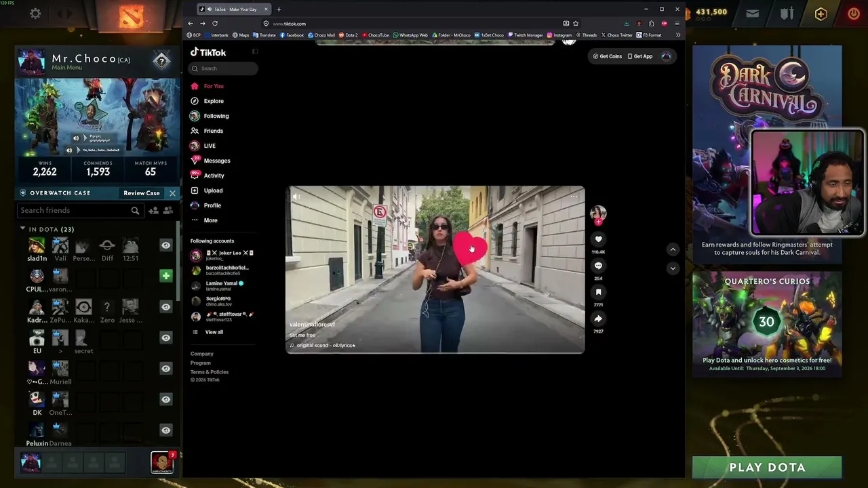Screen dimensions: 868x488
Task: Click the question-mark rank badge on Mr.Choco's profile
Action: [x=161, y=61]
